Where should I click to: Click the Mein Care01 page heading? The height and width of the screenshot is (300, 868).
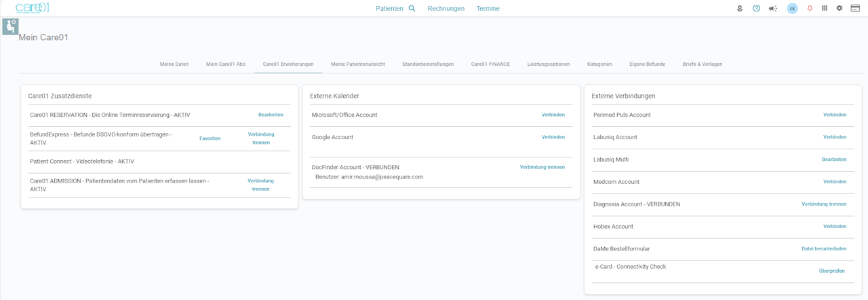(43, 37)
